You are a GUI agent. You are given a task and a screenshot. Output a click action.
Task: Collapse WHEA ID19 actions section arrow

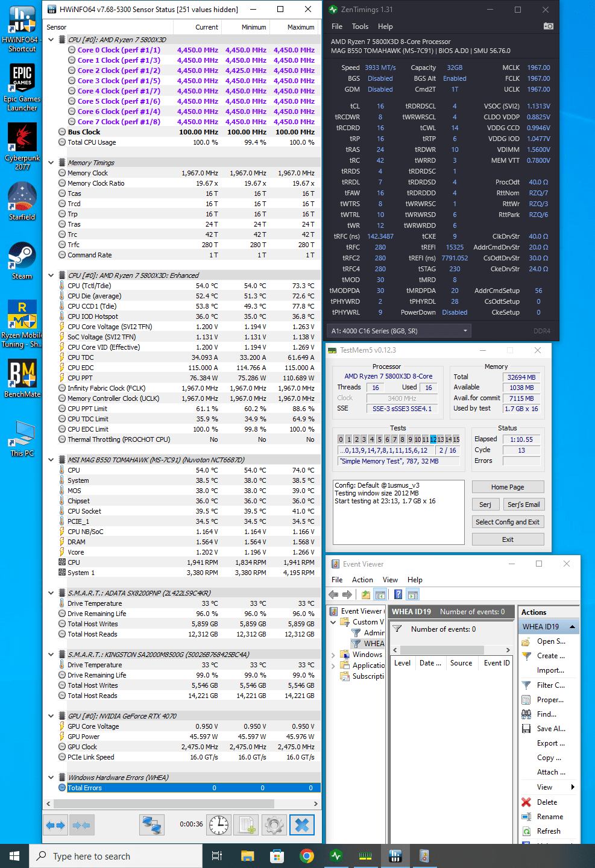point(571,627)
